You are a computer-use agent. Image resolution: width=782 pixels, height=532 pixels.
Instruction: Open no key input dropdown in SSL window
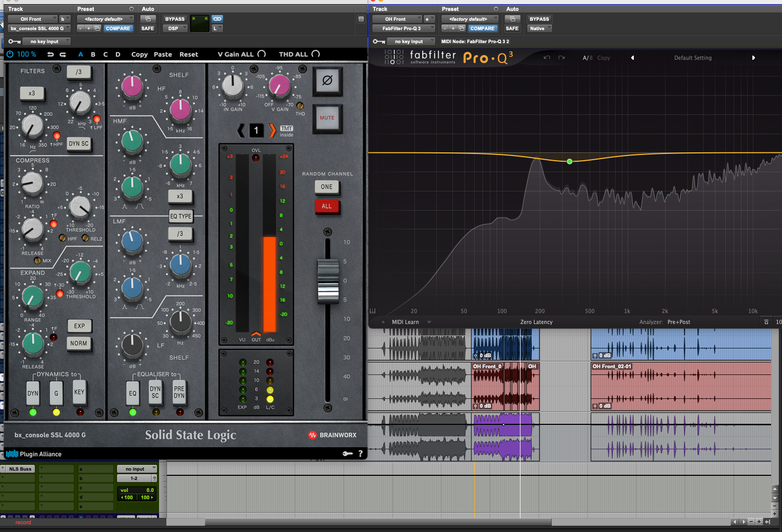[47, 42]
